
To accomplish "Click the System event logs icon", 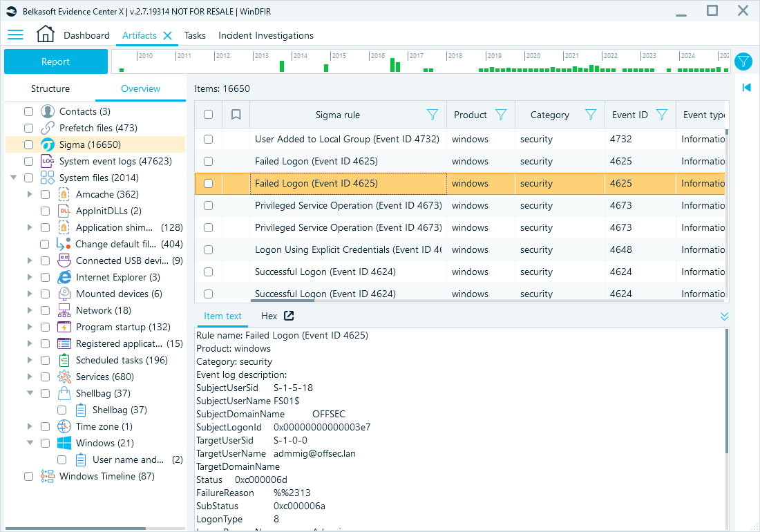I will 48,161.
